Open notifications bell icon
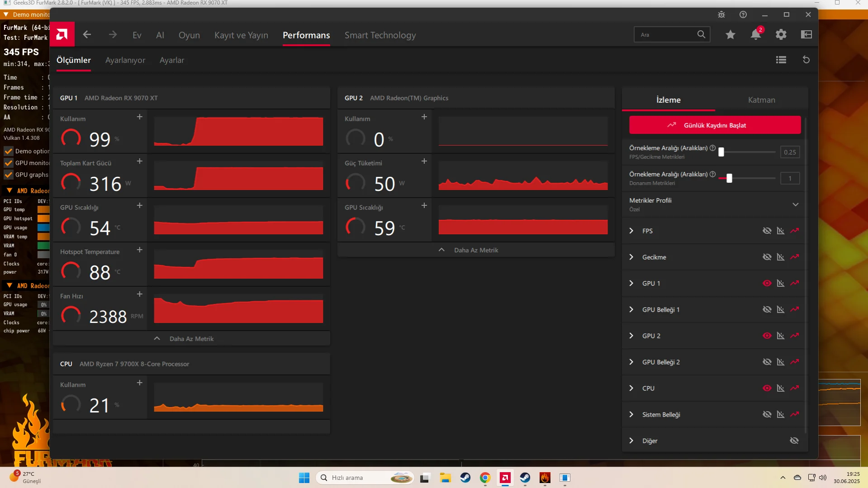The width and height of the screenshot is (868, 488). pos(756,34)
